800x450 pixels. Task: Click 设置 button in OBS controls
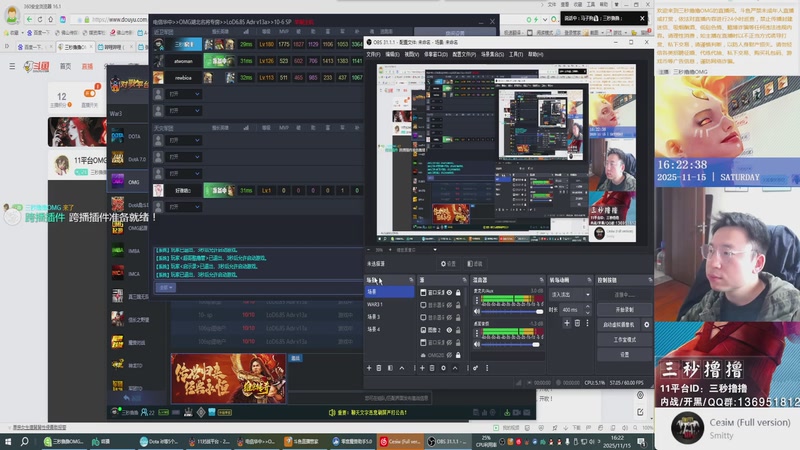pos(624,354)
